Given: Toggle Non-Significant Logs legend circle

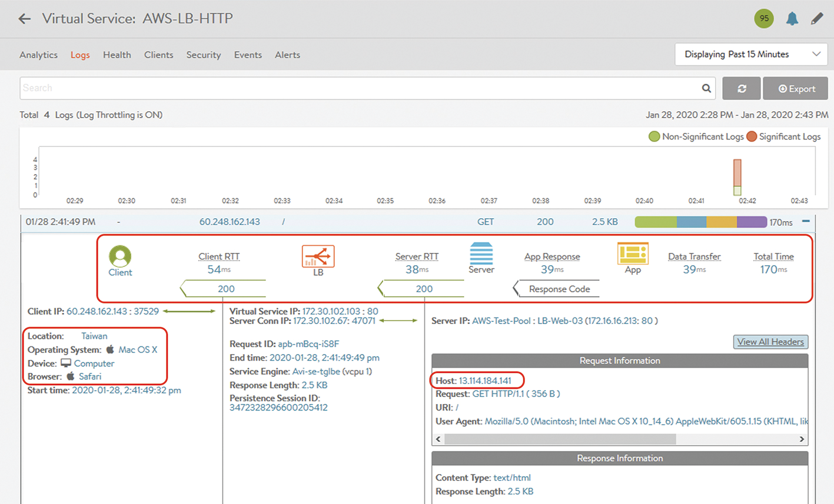Looking at the screenshot, I should (654, 136).
